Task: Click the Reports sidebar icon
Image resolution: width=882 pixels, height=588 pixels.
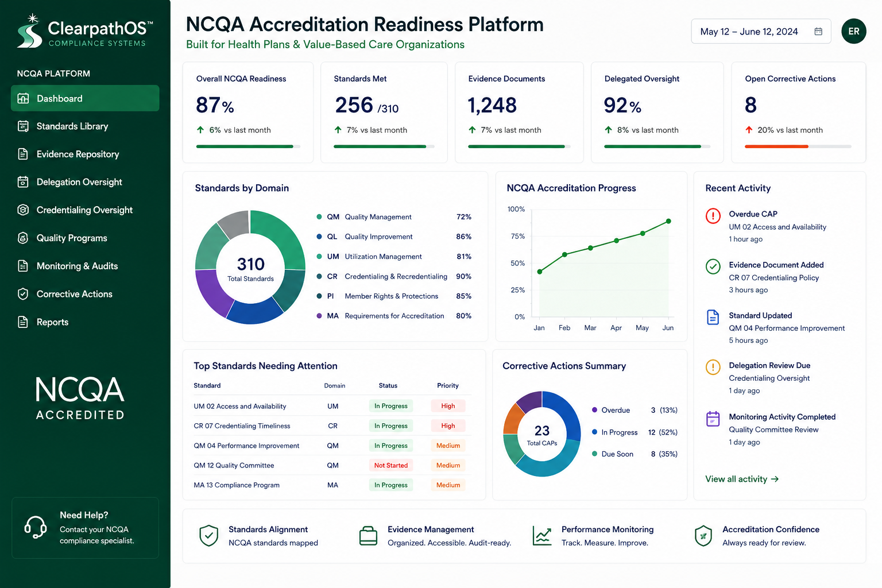Action: pyautogui.click(x=23, y=322)
